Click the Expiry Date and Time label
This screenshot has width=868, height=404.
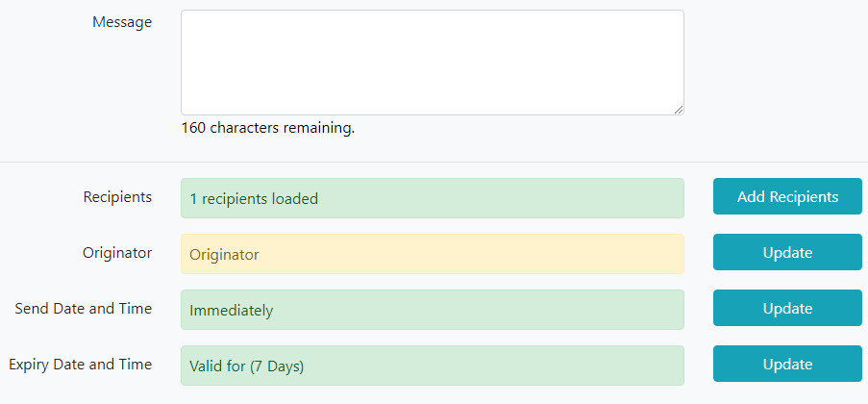[81, 365]
